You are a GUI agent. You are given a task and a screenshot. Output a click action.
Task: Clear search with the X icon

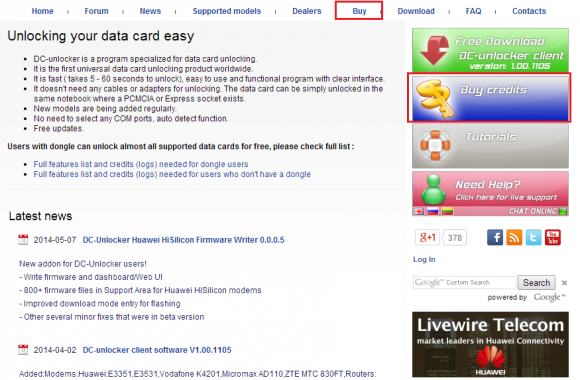point(564,283)
